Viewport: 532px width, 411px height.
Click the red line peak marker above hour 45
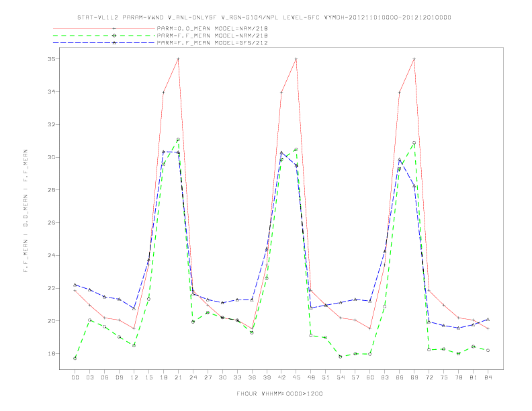[x=296, y=58]
